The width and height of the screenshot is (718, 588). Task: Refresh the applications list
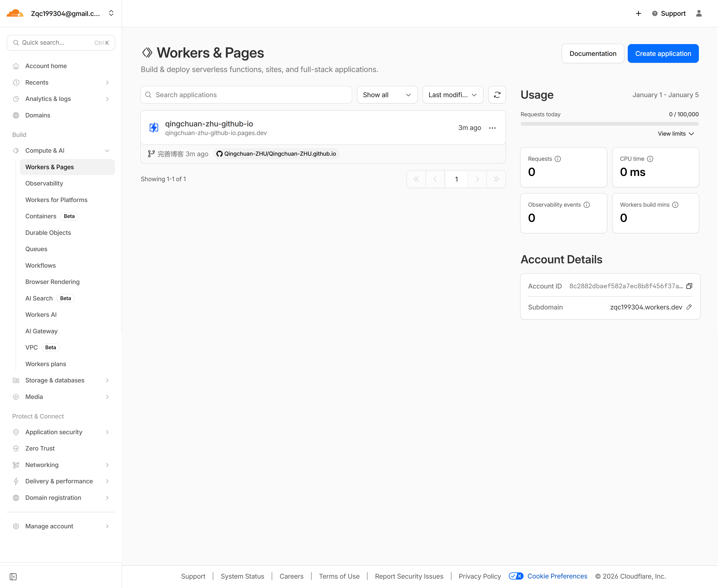point(497,95)
